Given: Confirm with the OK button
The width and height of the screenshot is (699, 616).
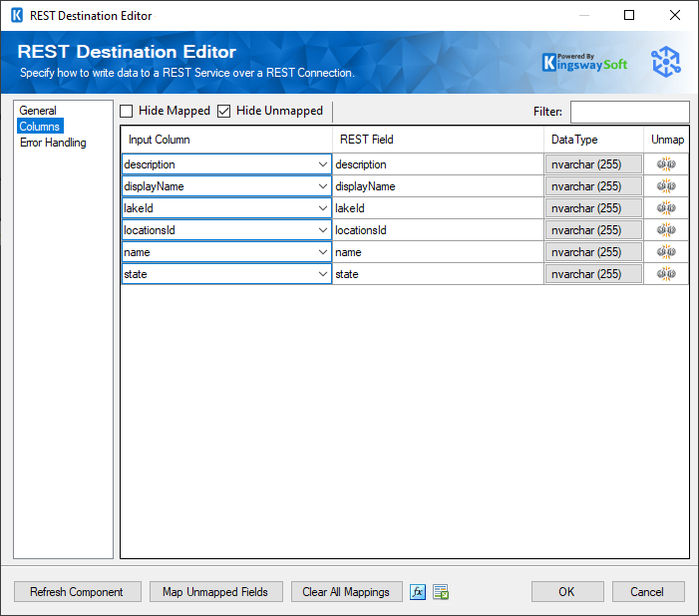Looking at the screenshot, I should click(567, 591).
